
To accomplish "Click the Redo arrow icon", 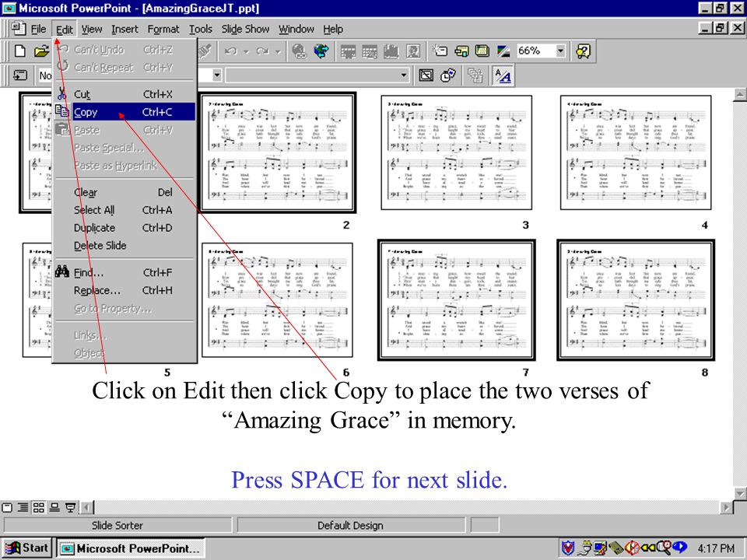I will point(262,51).
